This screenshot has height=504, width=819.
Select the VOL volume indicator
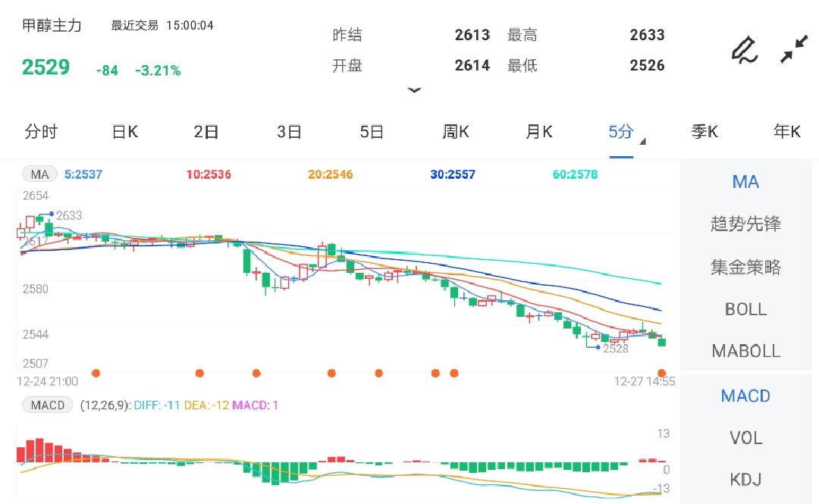point(745,437)
